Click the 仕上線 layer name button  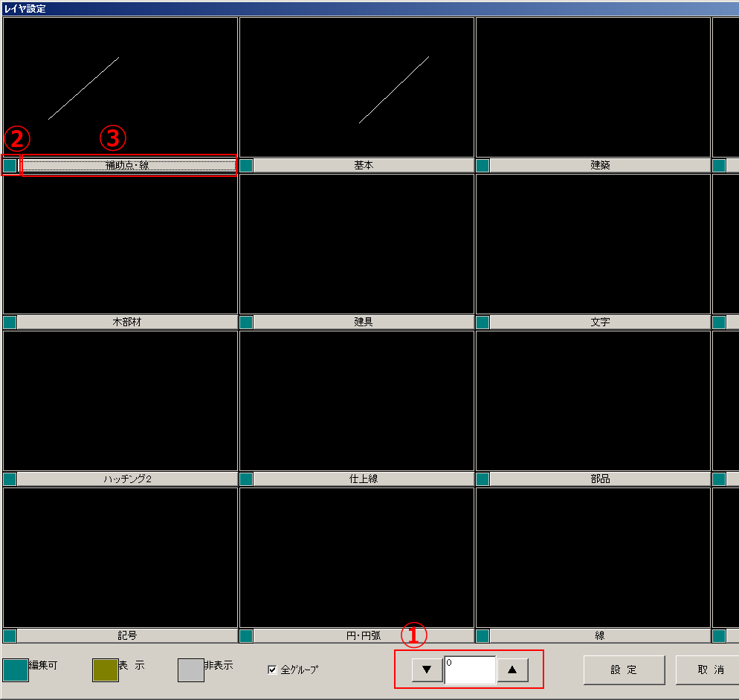click(364, 479)
